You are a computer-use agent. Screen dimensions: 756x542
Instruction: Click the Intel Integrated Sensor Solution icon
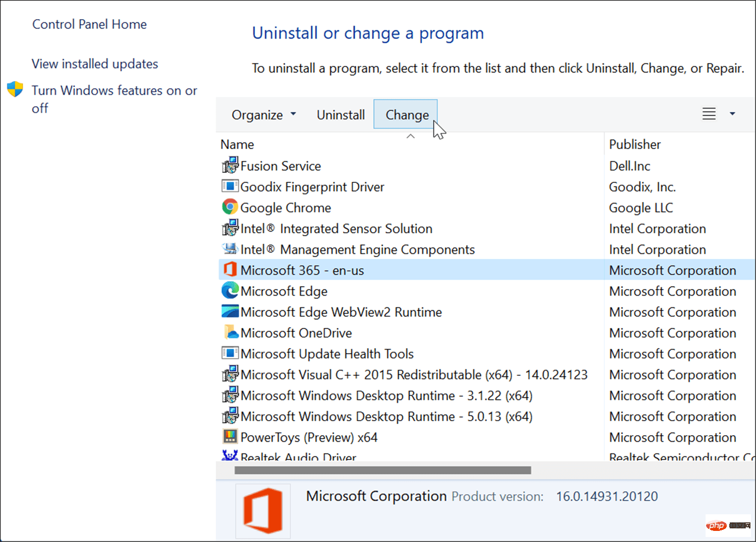click(x=230, y=228)
